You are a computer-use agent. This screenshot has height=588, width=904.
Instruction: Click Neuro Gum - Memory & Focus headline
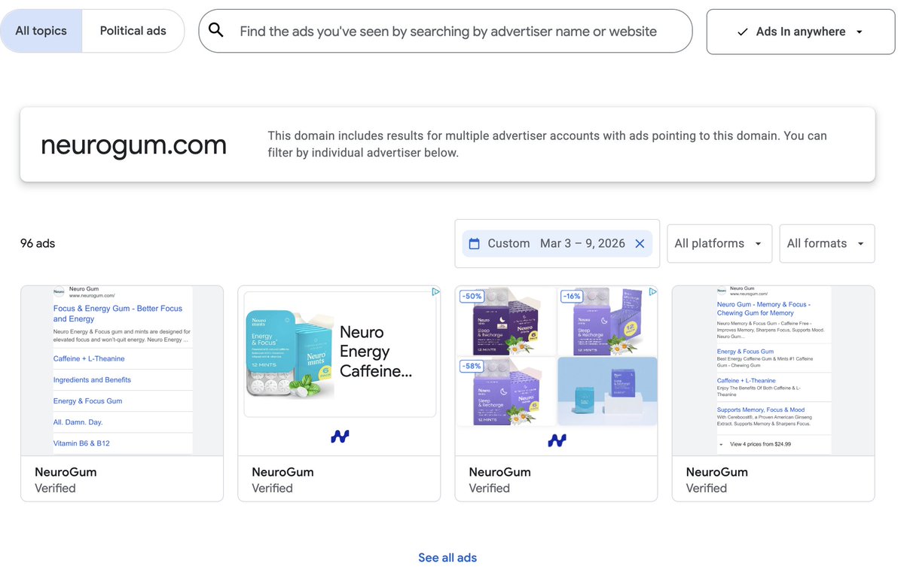click(763, 309)
